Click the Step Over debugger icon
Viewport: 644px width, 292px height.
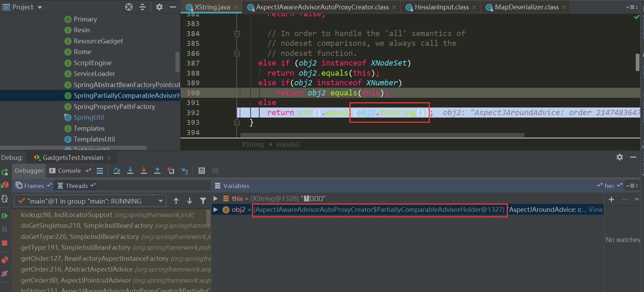click(117, 171)
